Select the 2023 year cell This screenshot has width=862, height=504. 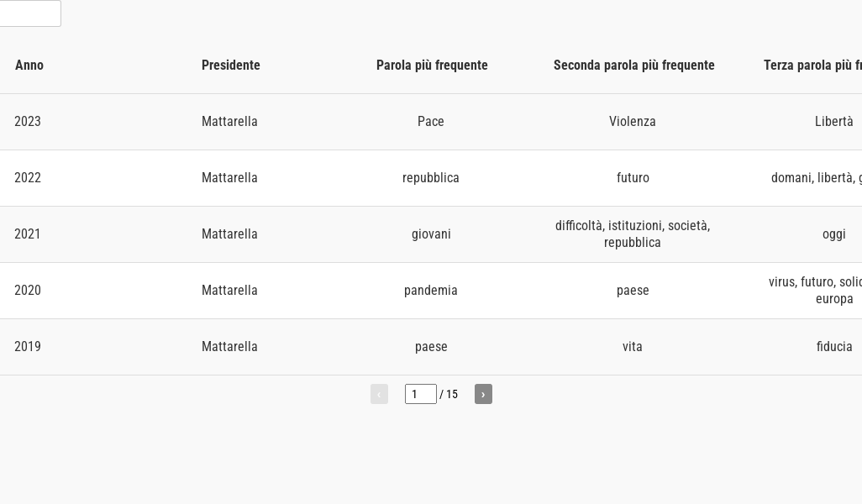click(28, 122)
